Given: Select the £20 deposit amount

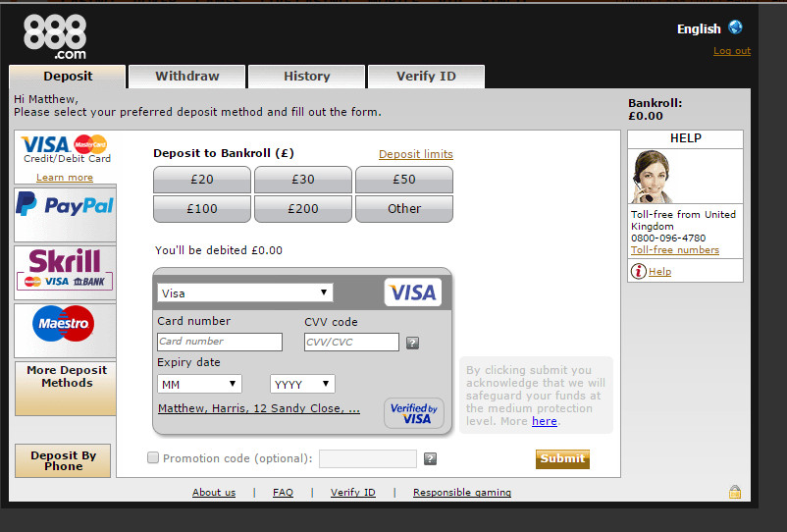Looking at the screenshot, I should pyautogui.click(x=202, y=180).
